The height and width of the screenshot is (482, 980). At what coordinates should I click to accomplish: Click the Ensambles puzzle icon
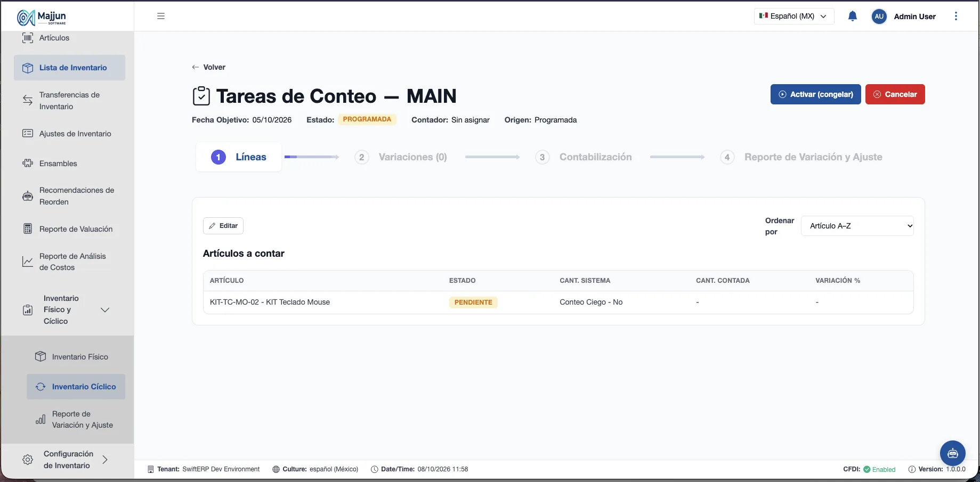pyautogui.click(x=28, y=164)
